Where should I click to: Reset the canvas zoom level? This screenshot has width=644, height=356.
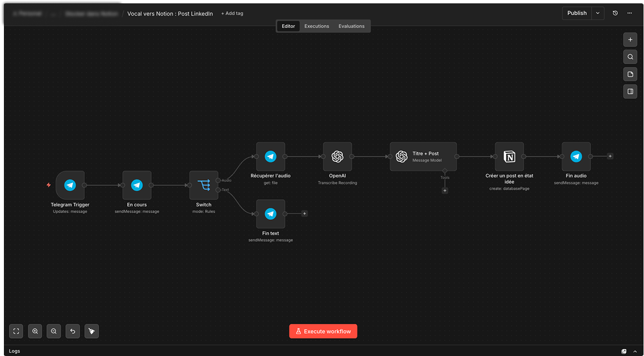[x=72, y=331]
